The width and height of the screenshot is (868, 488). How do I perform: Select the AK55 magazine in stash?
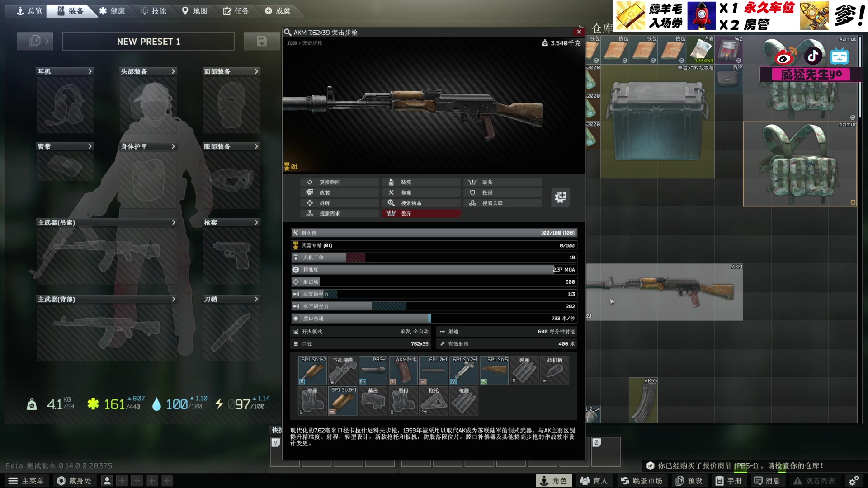(643, 400)
